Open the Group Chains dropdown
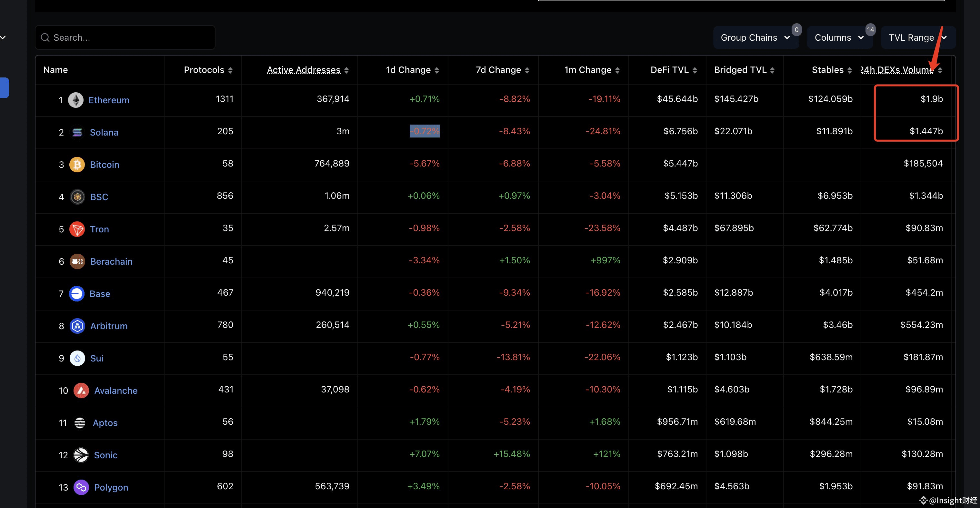The width and height of the screenshot is (980, 508). coord(756,37)
